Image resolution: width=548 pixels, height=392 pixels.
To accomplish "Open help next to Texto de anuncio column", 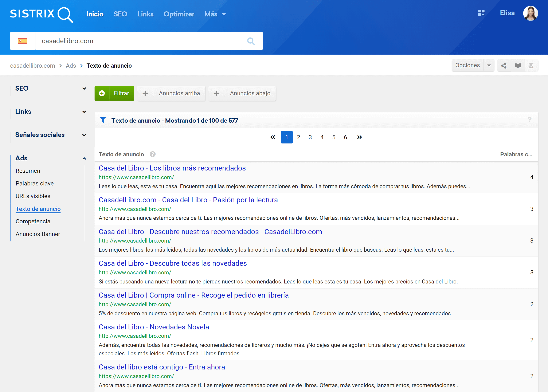I will click(153, 154).
